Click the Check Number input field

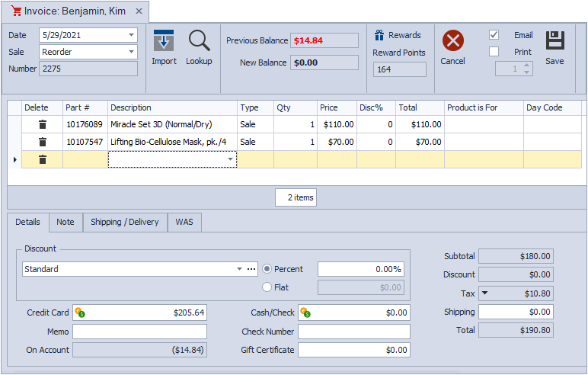354,332
